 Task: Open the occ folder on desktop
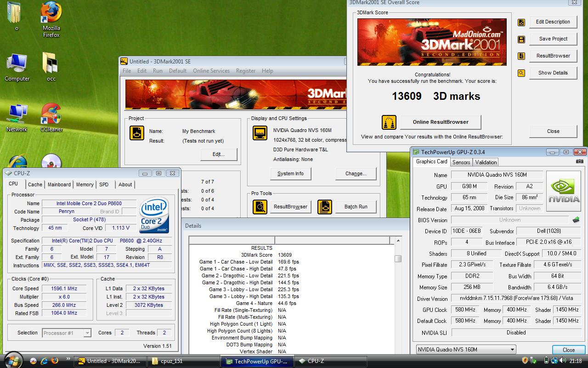51,68
